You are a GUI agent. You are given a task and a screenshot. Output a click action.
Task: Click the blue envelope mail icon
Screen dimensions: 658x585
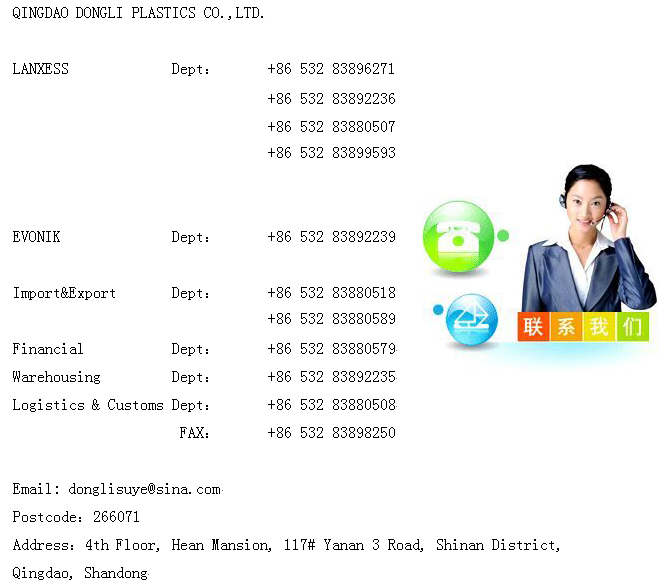pyautogui.click(x=471, y=321)
